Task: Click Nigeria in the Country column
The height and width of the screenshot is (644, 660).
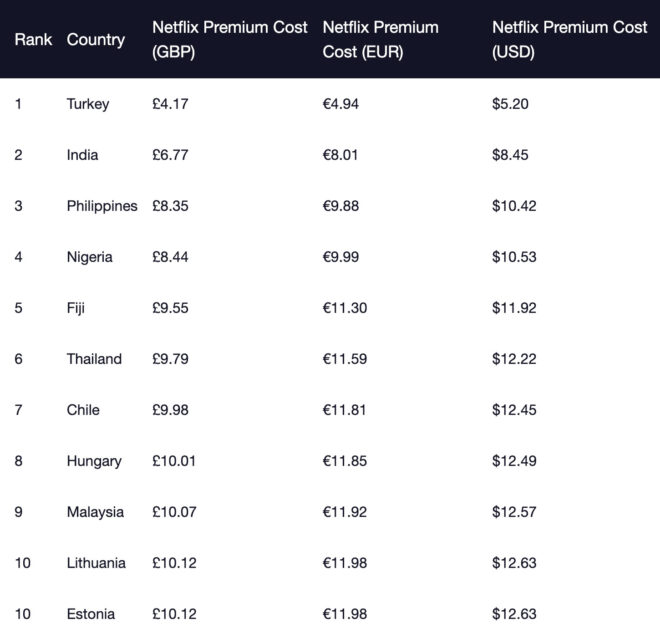Action: 90,257
